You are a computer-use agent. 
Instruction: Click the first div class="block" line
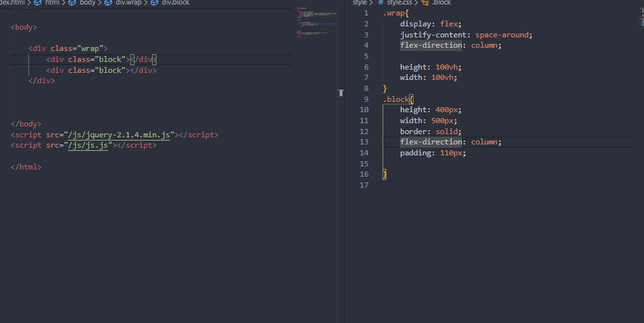[x=102, y=59]
